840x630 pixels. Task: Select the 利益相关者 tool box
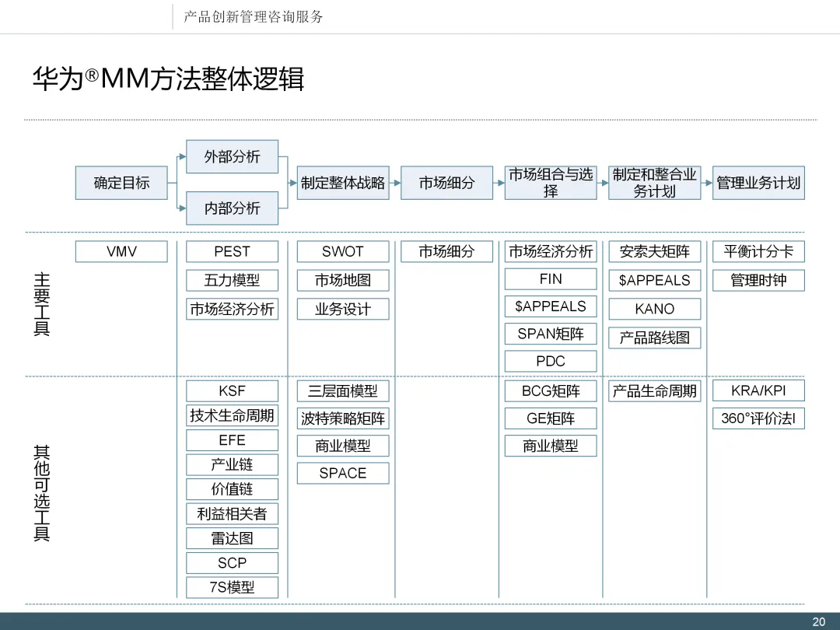point(232,514)
